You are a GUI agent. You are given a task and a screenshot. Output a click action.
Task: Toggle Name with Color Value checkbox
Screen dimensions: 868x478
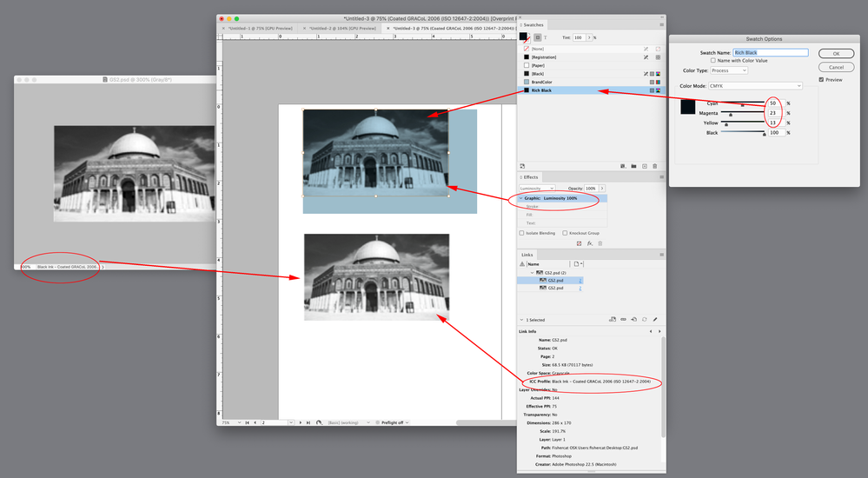tap(713, 60)
